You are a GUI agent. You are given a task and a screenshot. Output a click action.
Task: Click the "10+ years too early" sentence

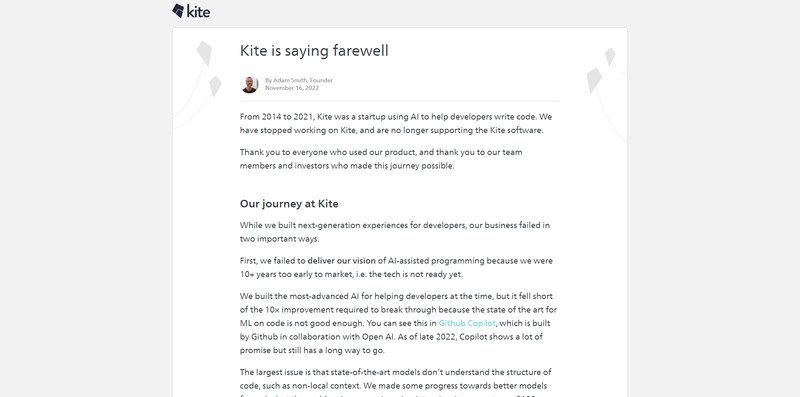coord(351,274)
